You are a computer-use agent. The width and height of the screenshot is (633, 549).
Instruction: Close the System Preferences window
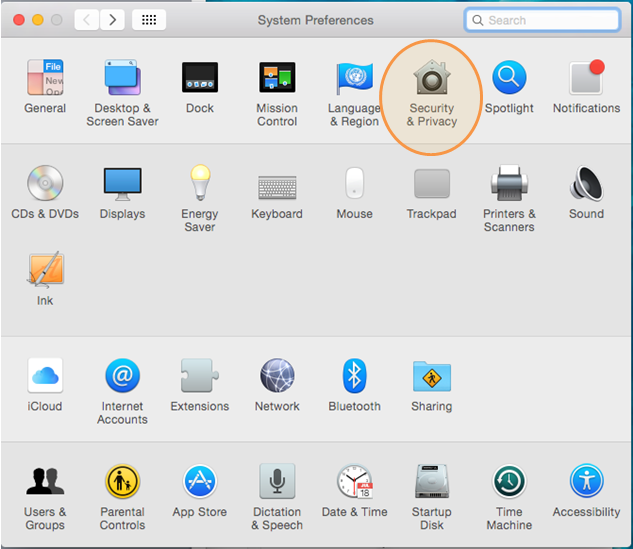19,19
